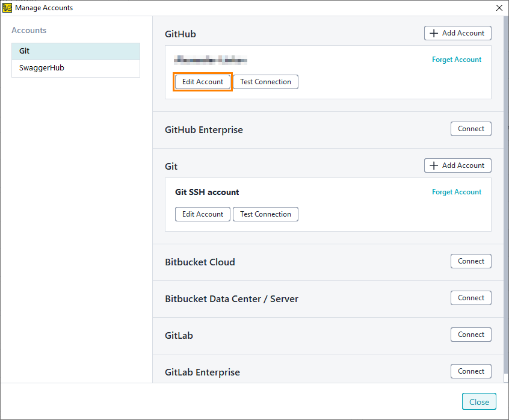509x420 pixels.
Task: Click the Bitbucket Data Center / Server heading
Action: tap(232, 298)
